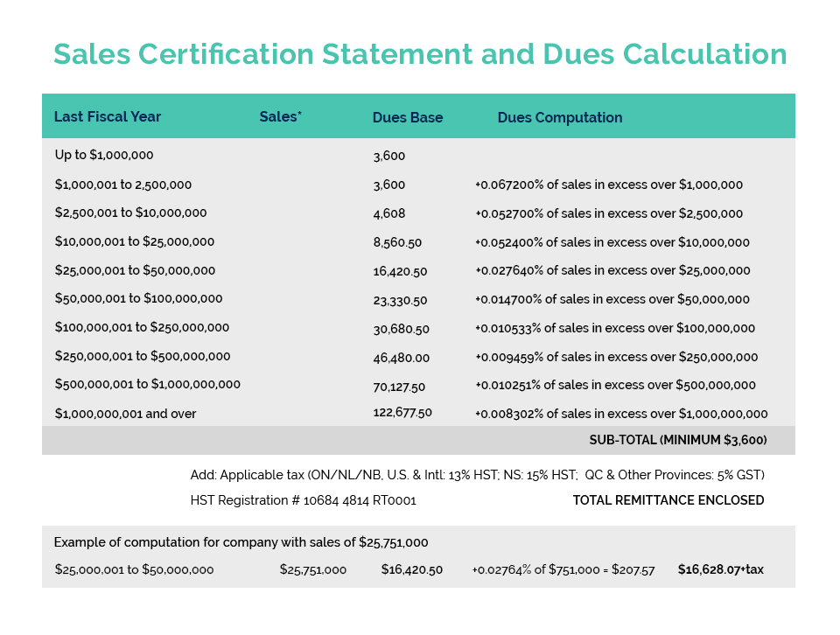Select the Add: Applicable tax line

478,475
